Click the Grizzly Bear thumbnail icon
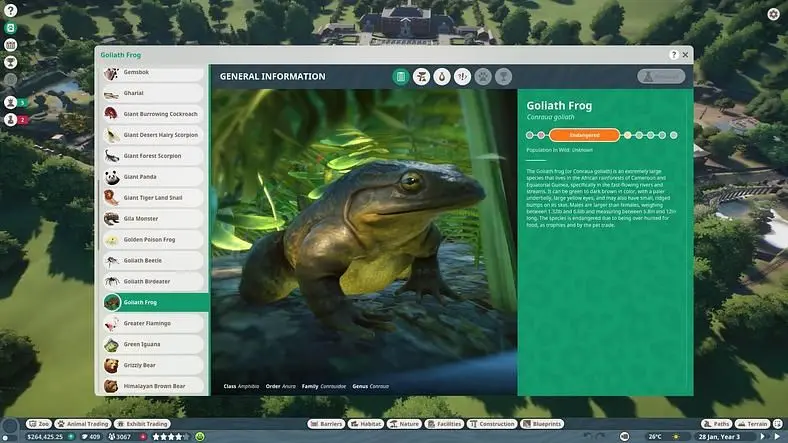The height and width of the screenshot is (443, 788). 111,365
